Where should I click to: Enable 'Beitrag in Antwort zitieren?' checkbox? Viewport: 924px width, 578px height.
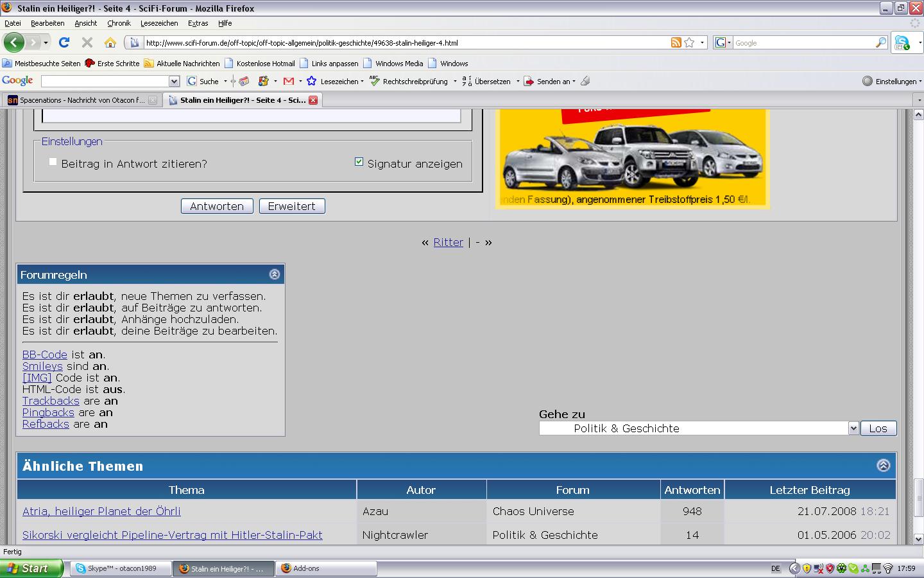click(53, 162)
